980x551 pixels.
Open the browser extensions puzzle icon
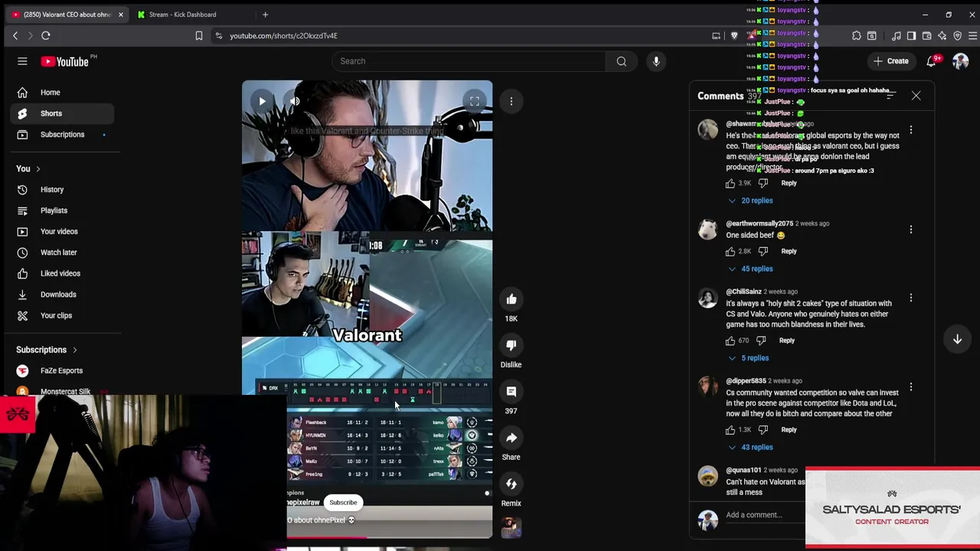[857, 35]
